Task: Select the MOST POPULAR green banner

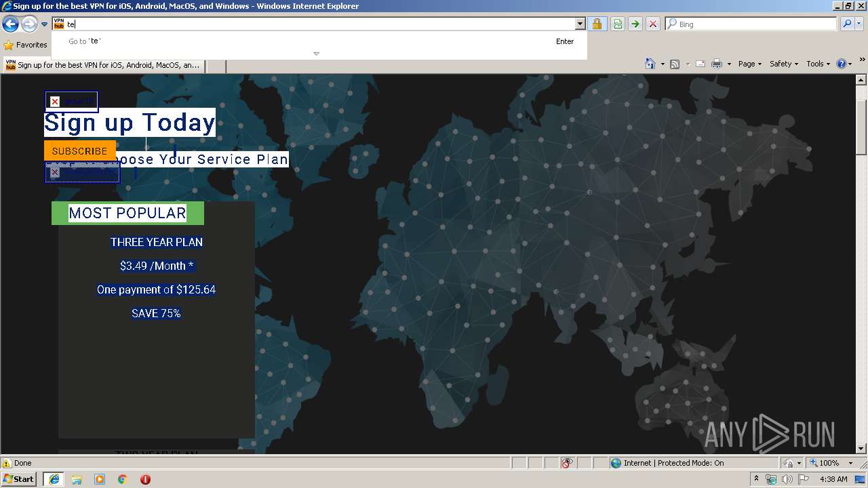Action: click(127, 213)
